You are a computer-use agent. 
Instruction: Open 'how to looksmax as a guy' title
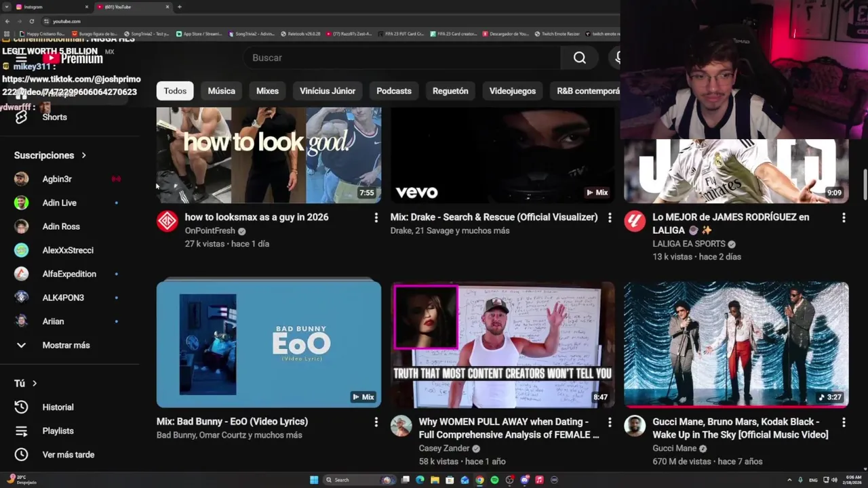pyautogui.click(x=256, y=217)
